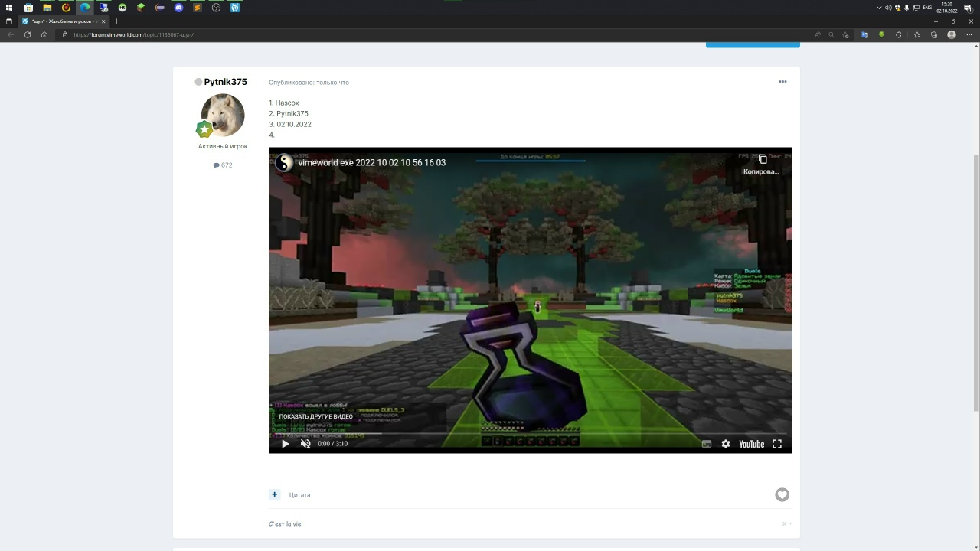980x551 pixels.
Task: Click the ПОКАЗАТЬ ДРУГИЕ ВИДЕО button
Action: (315, 416)
